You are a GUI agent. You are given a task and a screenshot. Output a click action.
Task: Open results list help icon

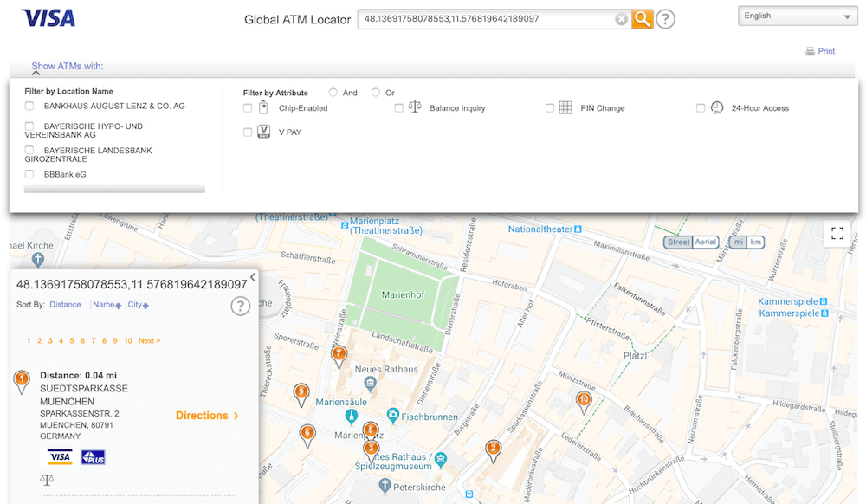coord(240,306)
